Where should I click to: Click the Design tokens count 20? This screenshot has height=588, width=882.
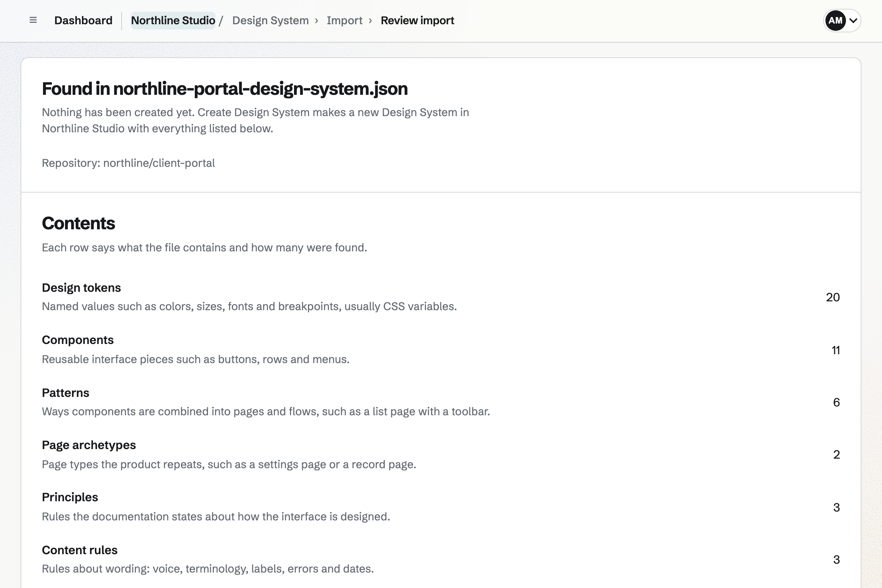coord(832,297)
